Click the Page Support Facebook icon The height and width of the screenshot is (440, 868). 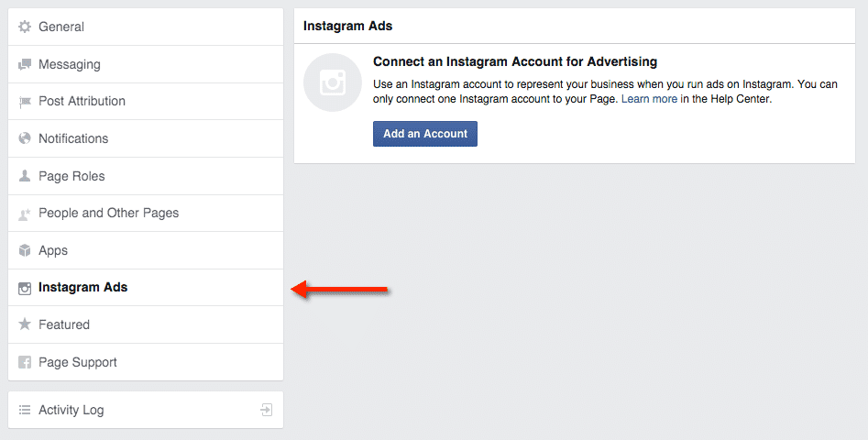coord(25,362)
